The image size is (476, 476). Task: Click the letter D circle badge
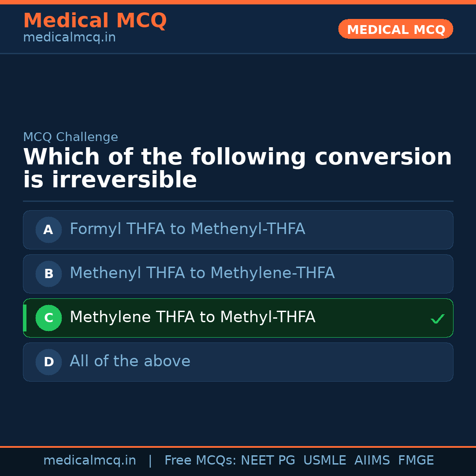[48, 362]
